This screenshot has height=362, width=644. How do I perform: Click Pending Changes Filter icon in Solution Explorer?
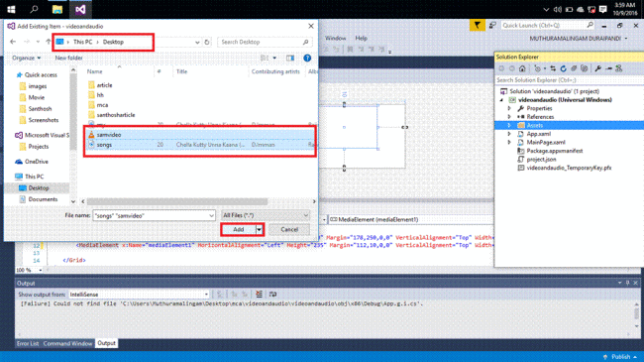pyautogui.click(x=537, y=68)
